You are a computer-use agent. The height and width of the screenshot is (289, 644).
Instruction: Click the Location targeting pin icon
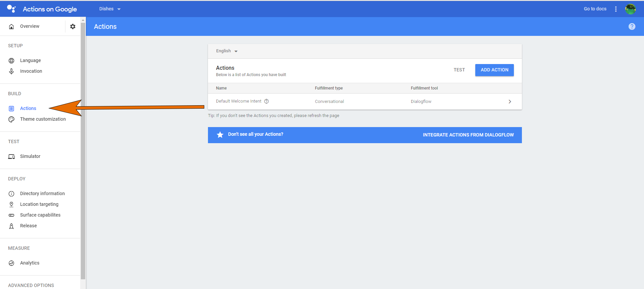tap(11, 205)
